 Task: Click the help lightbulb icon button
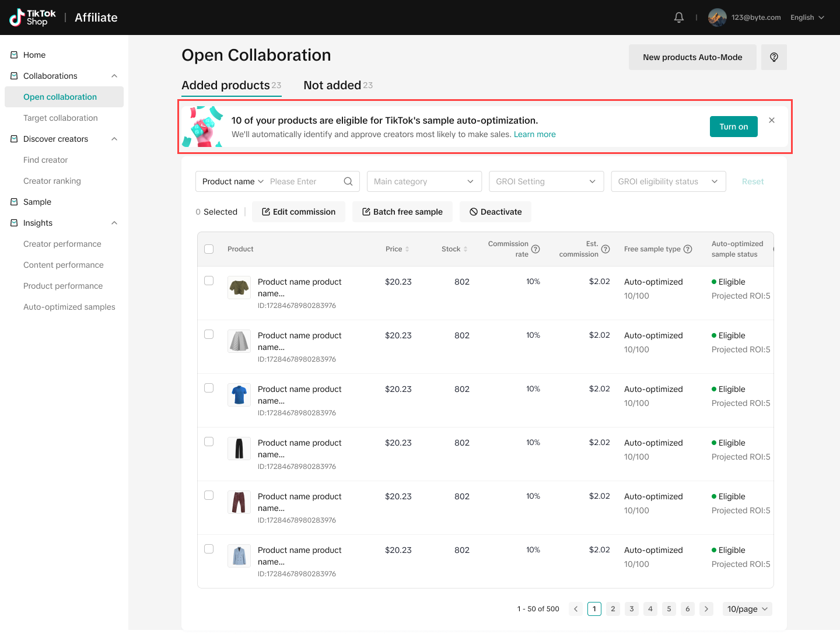[x=773, y=57]
